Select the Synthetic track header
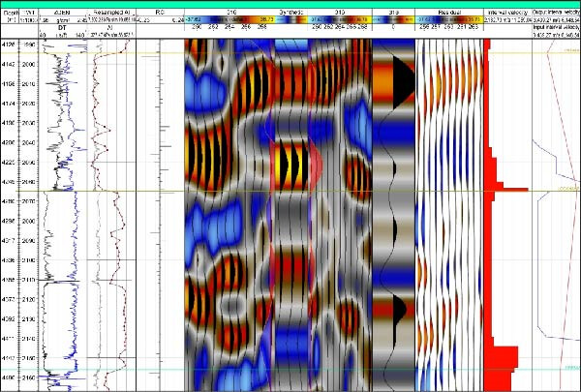This screenshot has height=392, width=581. (290, 13)
